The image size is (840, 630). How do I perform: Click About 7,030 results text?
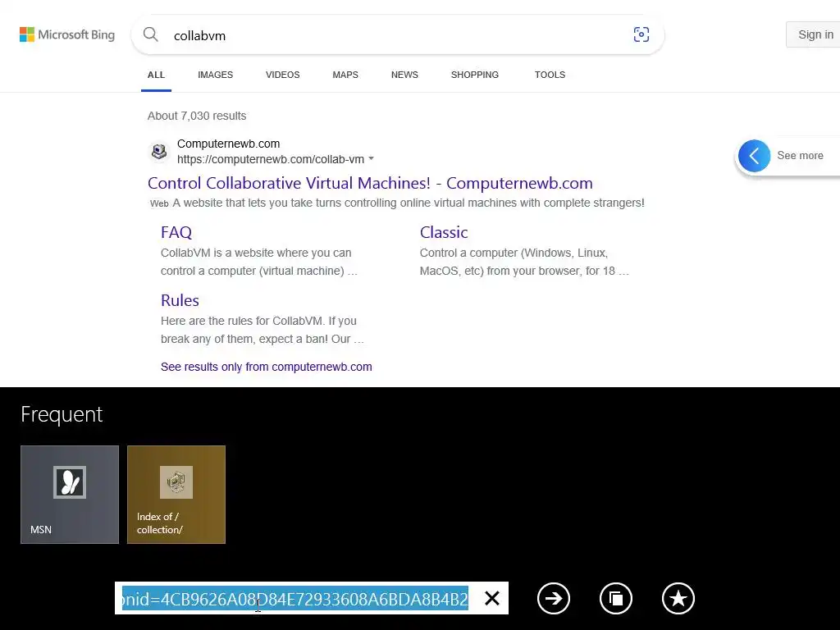(197, 116)
